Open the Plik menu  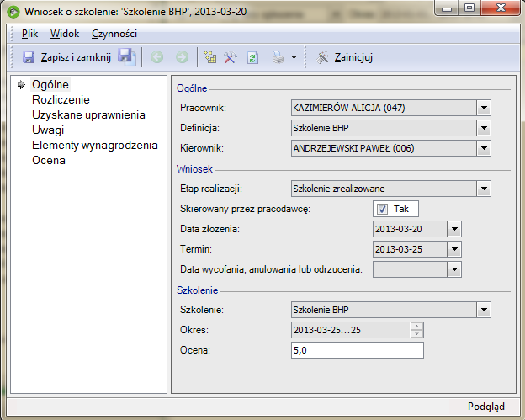[x=29, y=34]
